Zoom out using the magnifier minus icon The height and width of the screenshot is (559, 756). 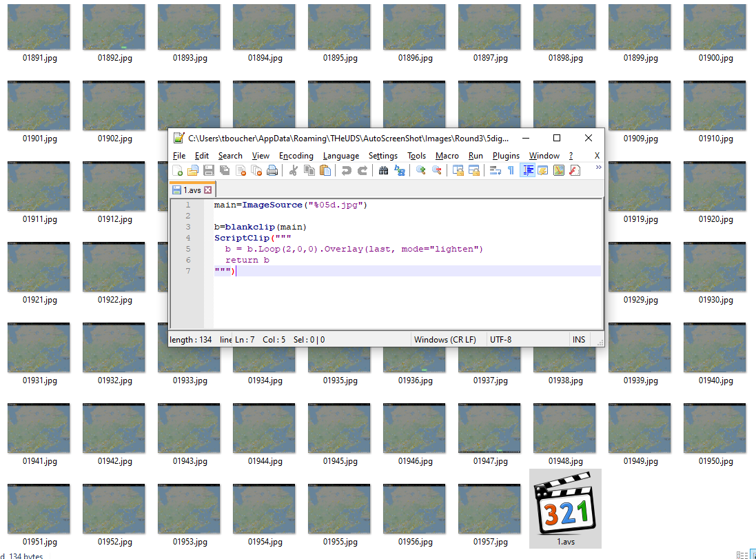point(436,170)
